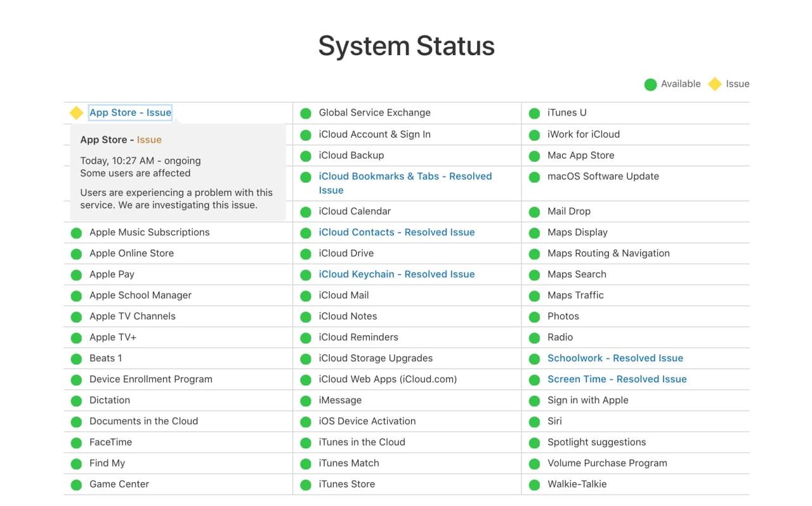This screenshot has width=812, height=506.
Task: Click the green status dot beside Photos
Action: click(x=535, y=317)
